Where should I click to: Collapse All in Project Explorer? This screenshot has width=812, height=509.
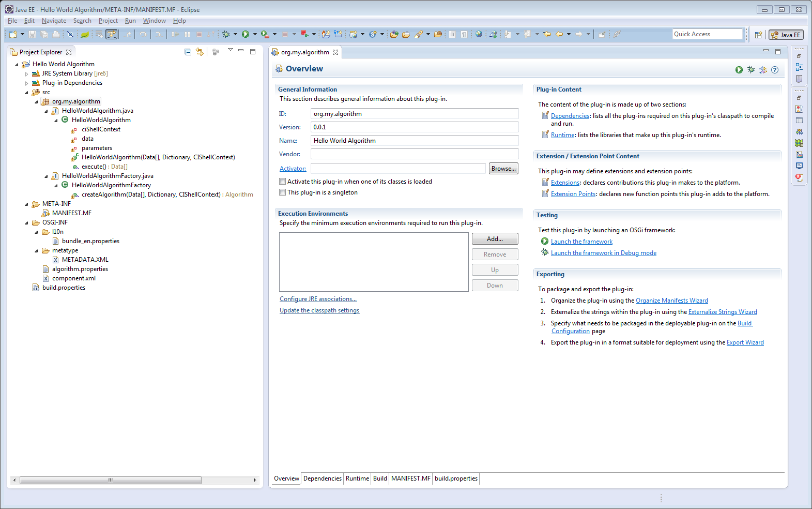188,52
